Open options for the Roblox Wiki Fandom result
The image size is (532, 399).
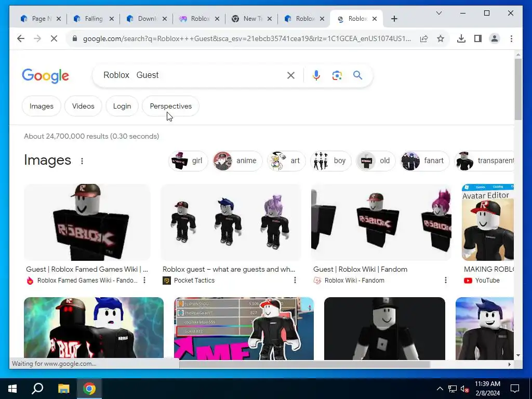pos(445,280)
